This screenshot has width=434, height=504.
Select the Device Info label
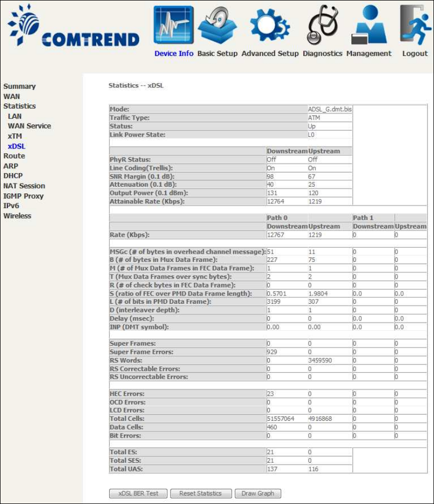(174, 53)
